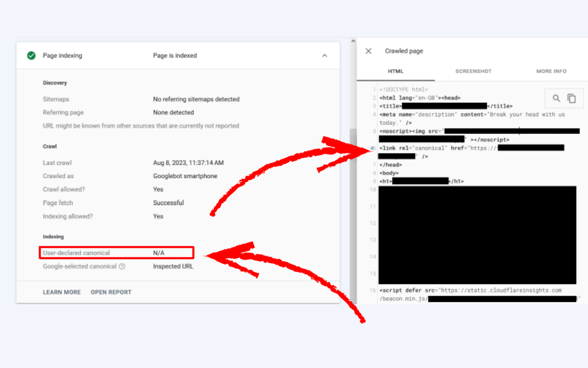Select the meta description code line
Viewport: 588px width, 368px height.
[471, 115]
